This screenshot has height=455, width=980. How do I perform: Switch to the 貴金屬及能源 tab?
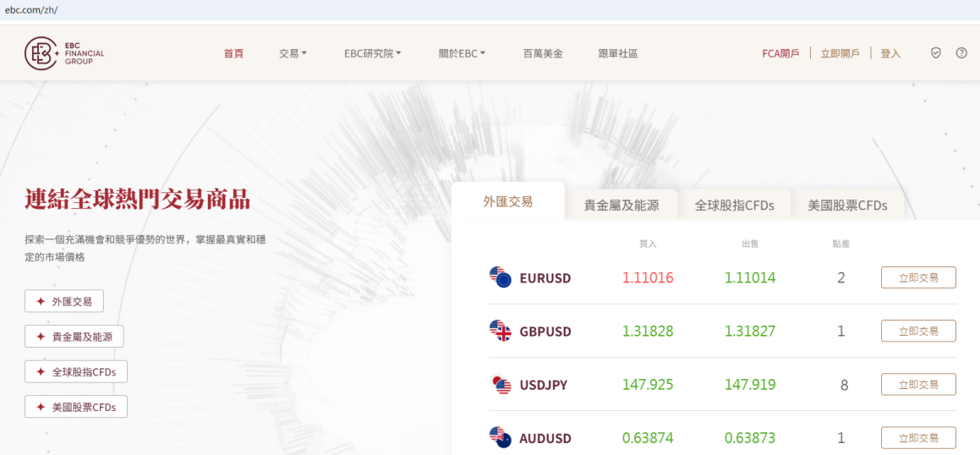point(621,205)
